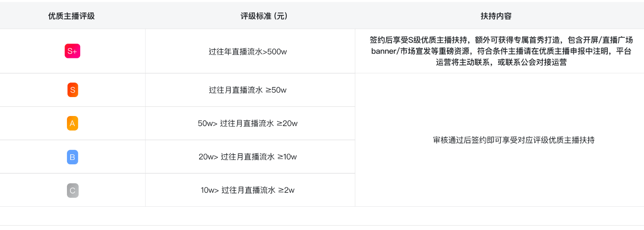The width and height of the screenshot is (644, 230).
Task: Click the ≥2w threshold in the C row
Action: [x=286, y=190]
